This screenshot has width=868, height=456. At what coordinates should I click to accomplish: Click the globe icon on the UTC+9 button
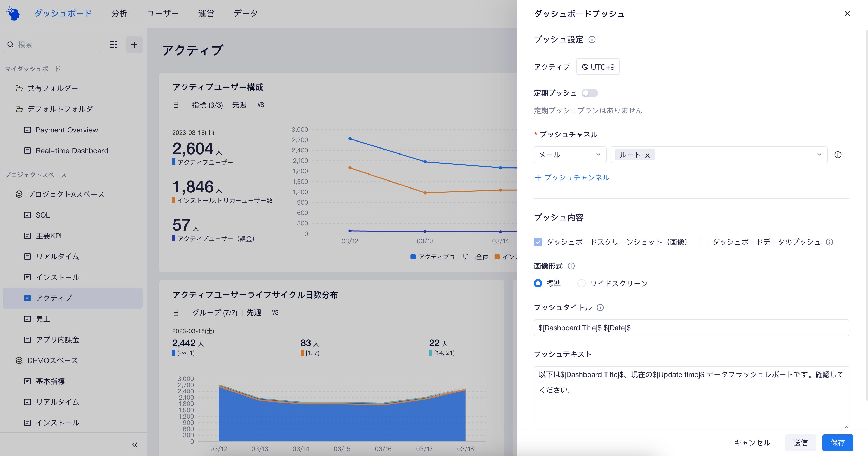pos(585,66)
